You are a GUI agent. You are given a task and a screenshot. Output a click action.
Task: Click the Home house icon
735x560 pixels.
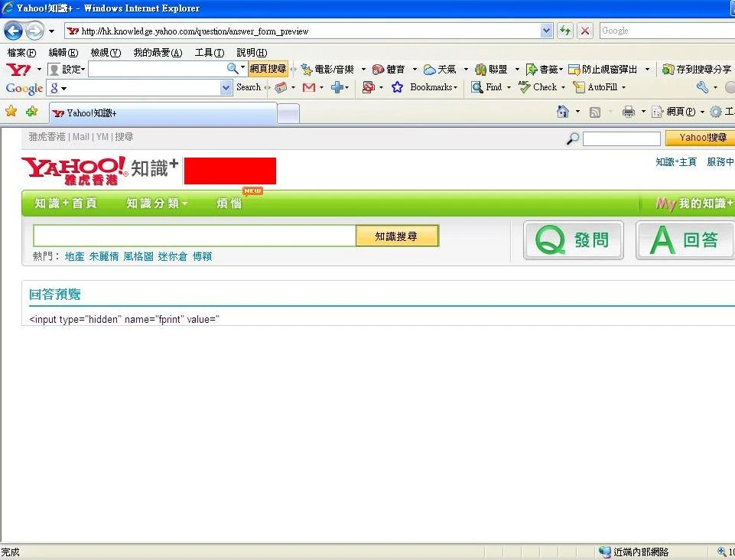point(562,112)
